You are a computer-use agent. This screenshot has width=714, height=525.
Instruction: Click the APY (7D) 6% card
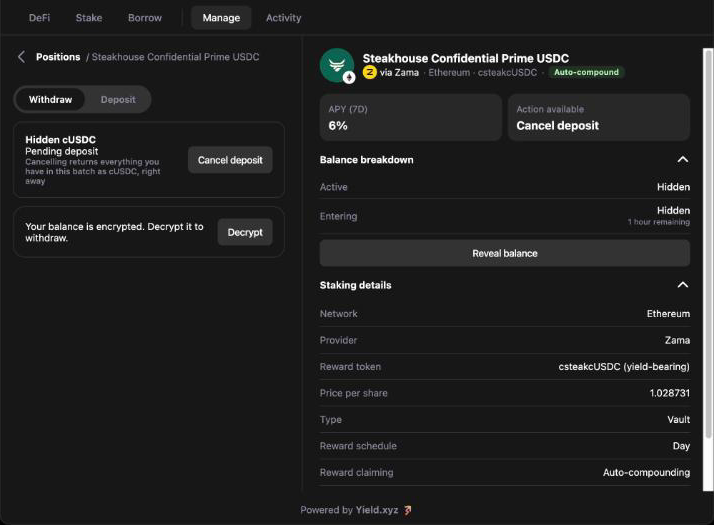tap(410, 117)
